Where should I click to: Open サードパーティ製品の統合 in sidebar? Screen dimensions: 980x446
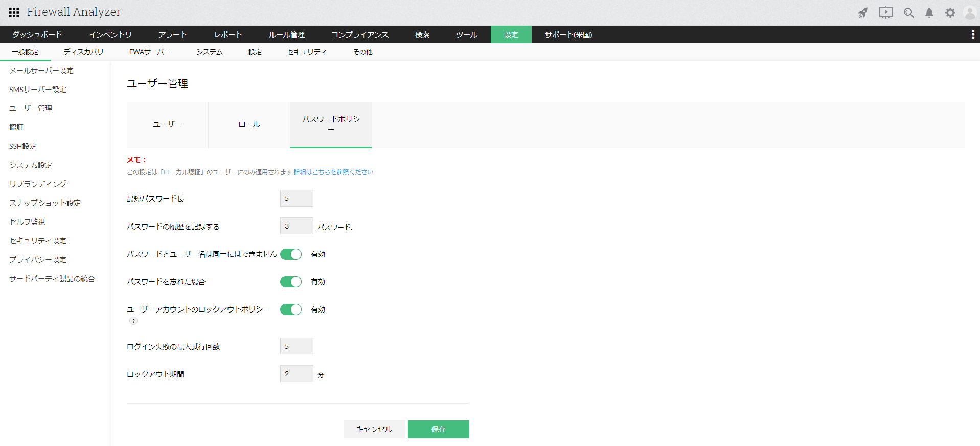[52, 279]
